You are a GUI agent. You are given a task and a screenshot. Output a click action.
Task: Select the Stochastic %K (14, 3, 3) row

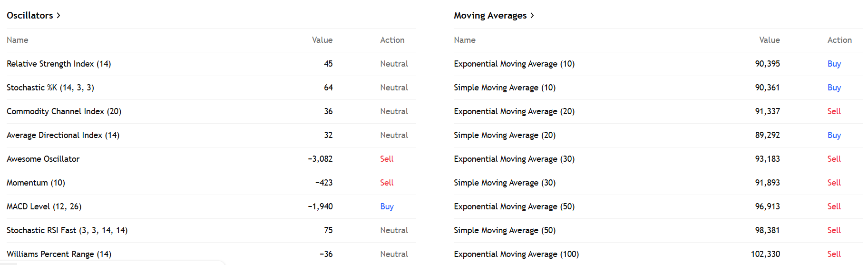click(x=50, y=88)
